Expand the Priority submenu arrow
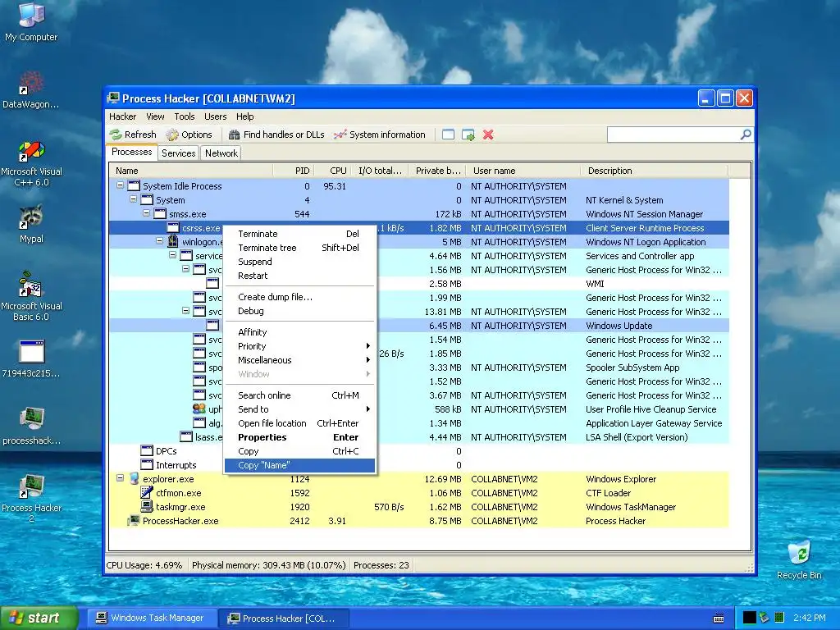 368,346
